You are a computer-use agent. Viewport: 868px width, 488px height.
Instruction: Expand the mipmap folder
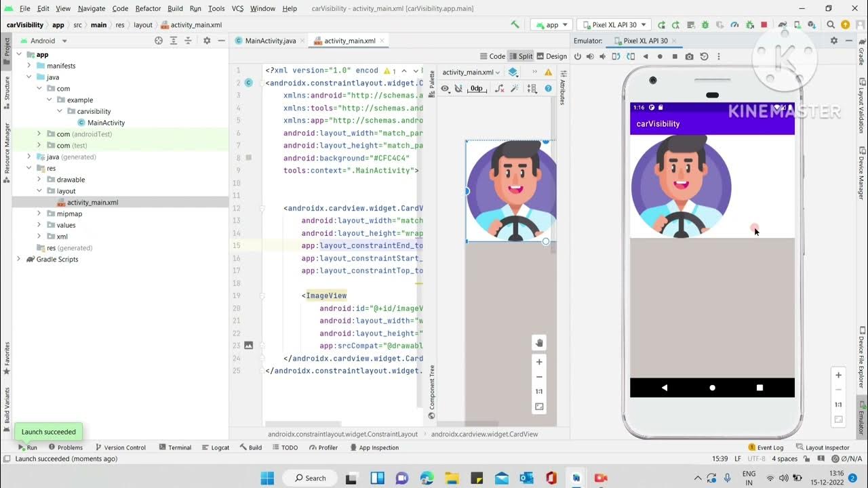(x=39, y=213)
